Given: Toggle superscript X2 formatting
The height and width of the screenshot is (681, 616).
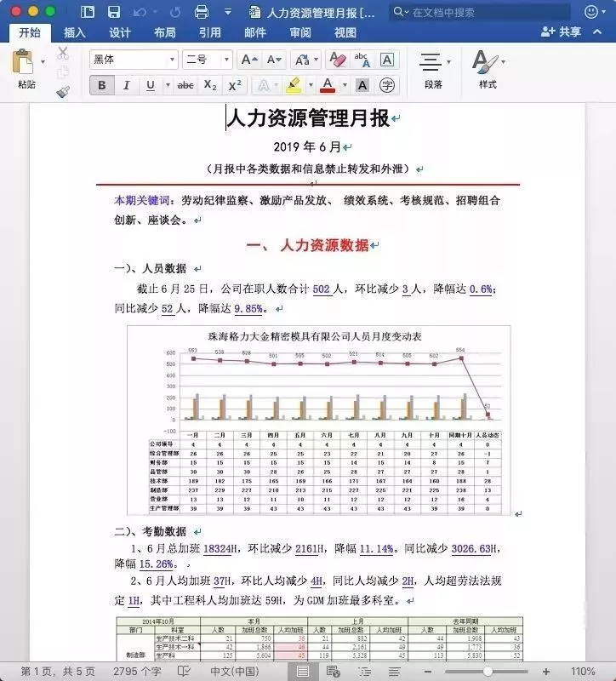Looking at the screenshot, I should (235, 85).
